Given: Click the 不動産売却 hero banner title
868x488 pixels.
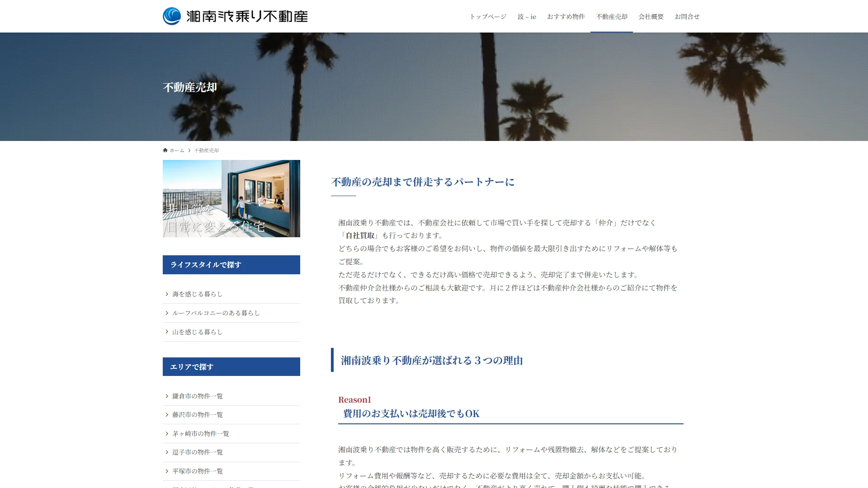Looking at the screenshot, I should pos(190,87).
